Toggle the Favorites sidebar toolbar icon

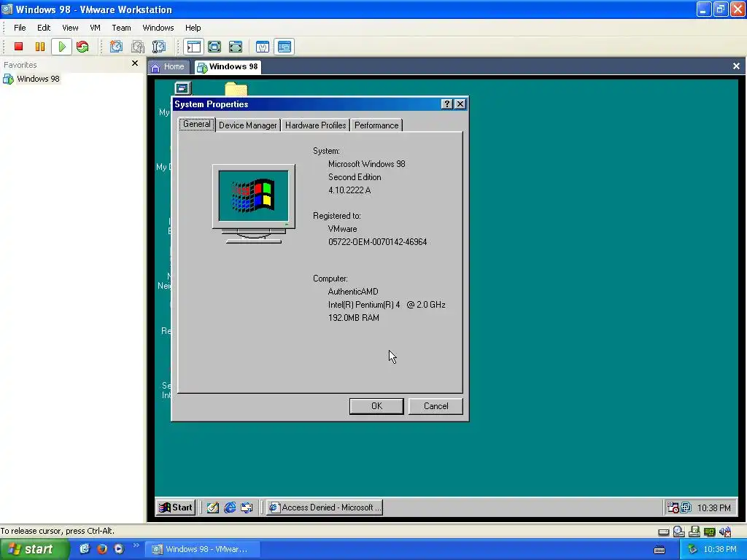point(194,47)
